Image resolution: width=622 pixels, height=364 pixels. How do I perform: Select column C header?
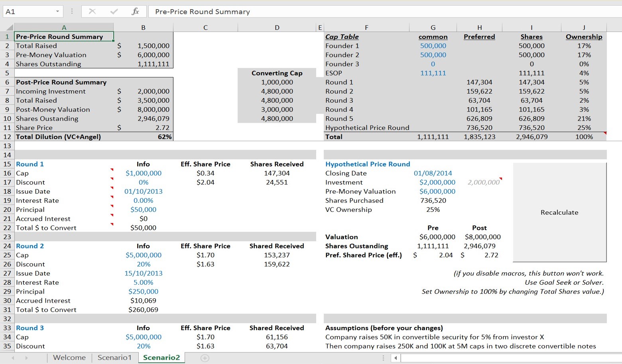tap(205, 27)
